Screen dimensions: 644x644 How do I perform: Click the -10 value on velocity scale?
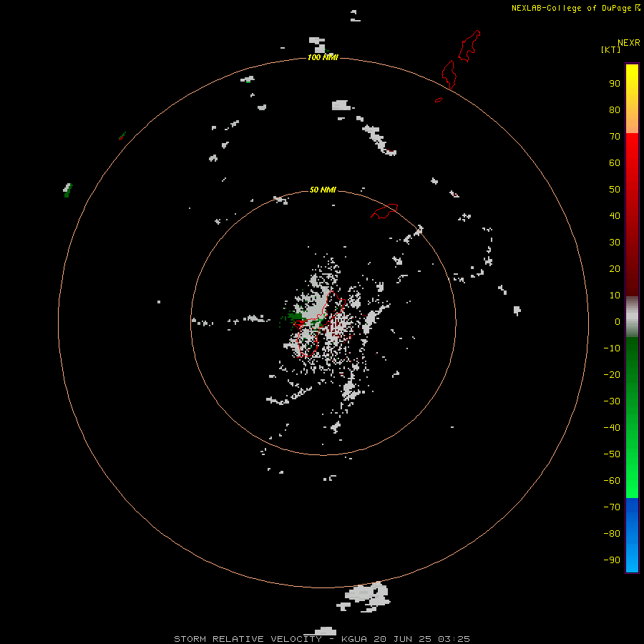coord(612,348)
